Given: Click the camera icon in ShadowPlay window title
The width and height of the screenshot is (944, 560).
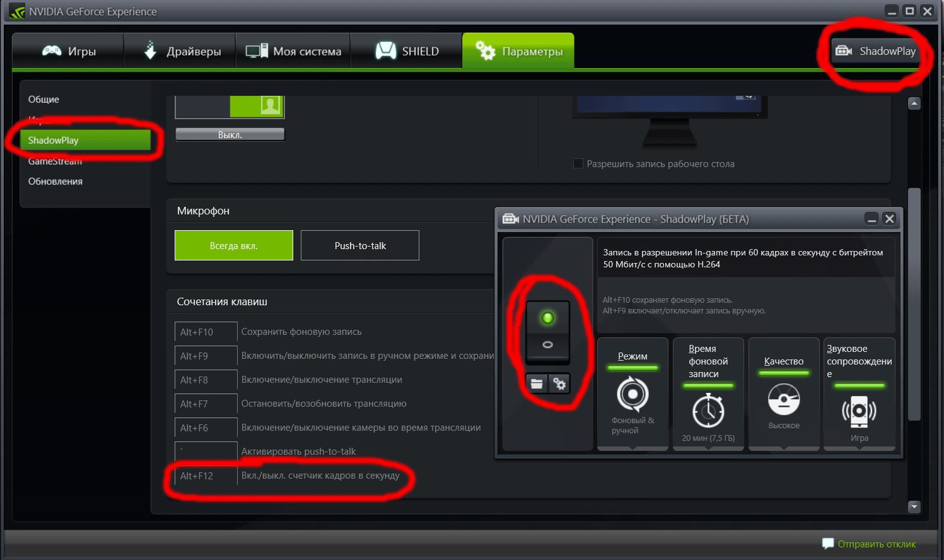Looking at the screenshot, I should 511,219.
